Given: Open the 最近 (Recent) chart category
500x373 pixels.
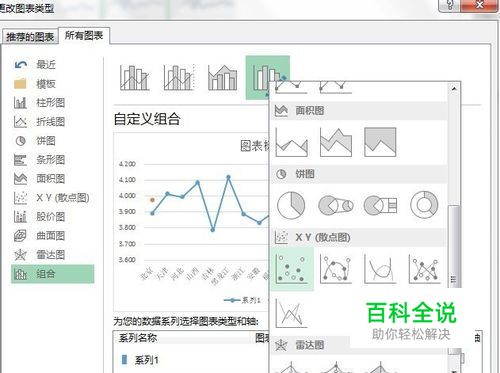Looking at the screenshot, I should [53, 65].
